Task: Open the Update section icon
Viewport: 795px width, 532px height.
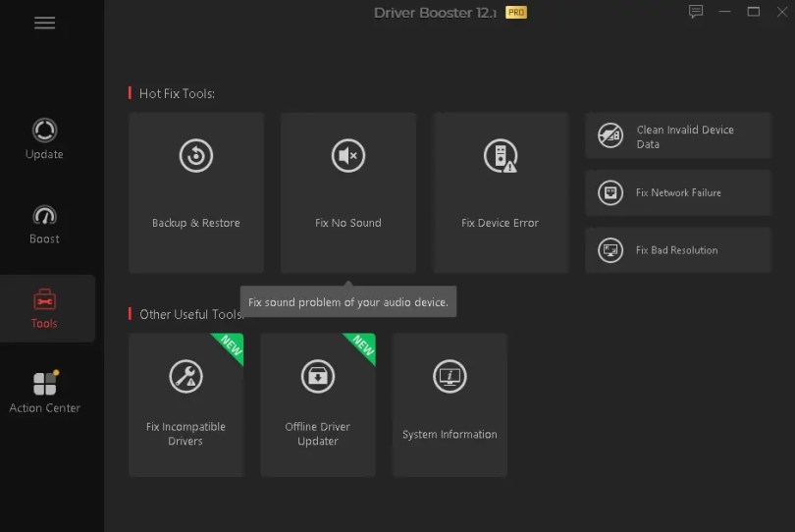Action: 44,131
